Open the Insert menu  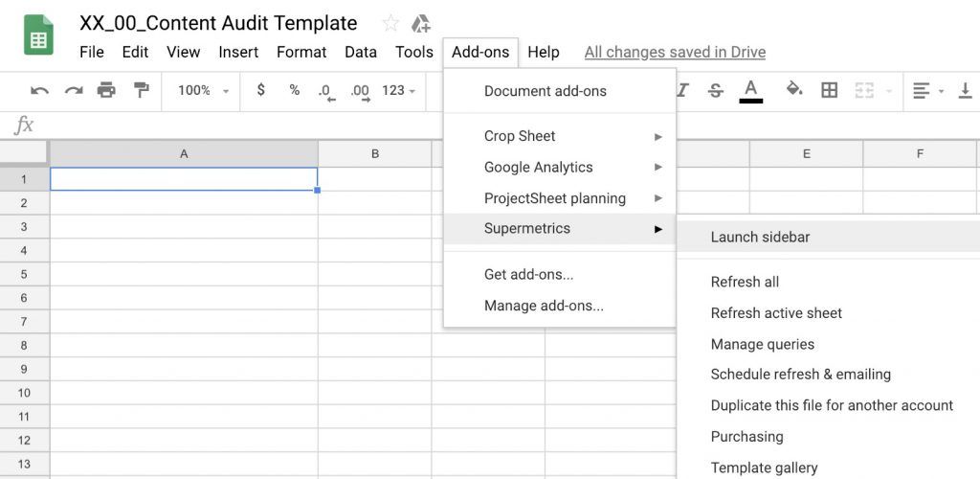pyautogui.click(x=238, y=52)
